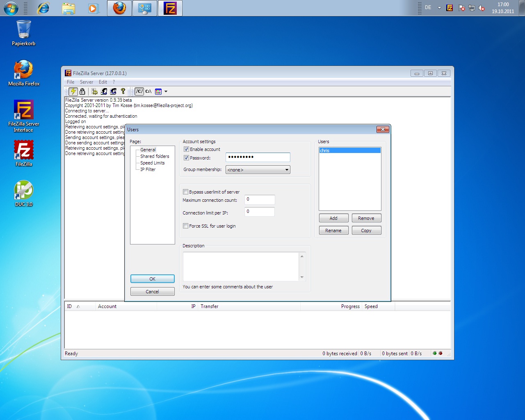
Task: Go to the Speed Limits page
Action: click(x=153, y=163)
